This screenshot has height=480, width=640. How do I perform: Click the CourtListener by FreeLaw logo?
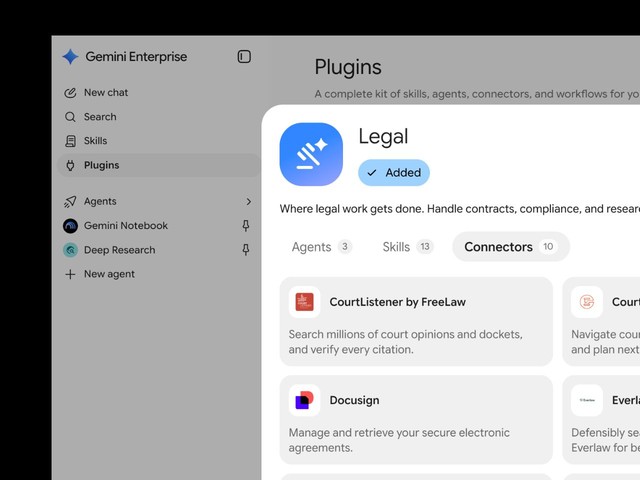pos(304,302)
